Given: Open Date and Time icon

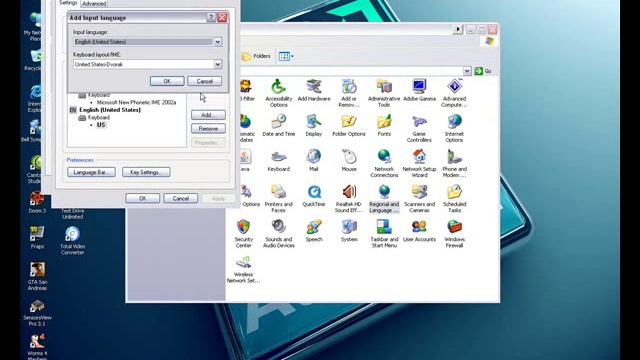Looking at the screenshot, I should pyautogui.click(x=278, y=125).
